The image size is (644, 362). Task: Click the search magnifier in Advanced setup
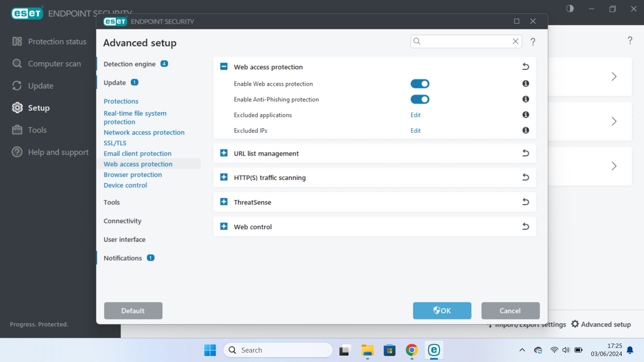(417, 41)
